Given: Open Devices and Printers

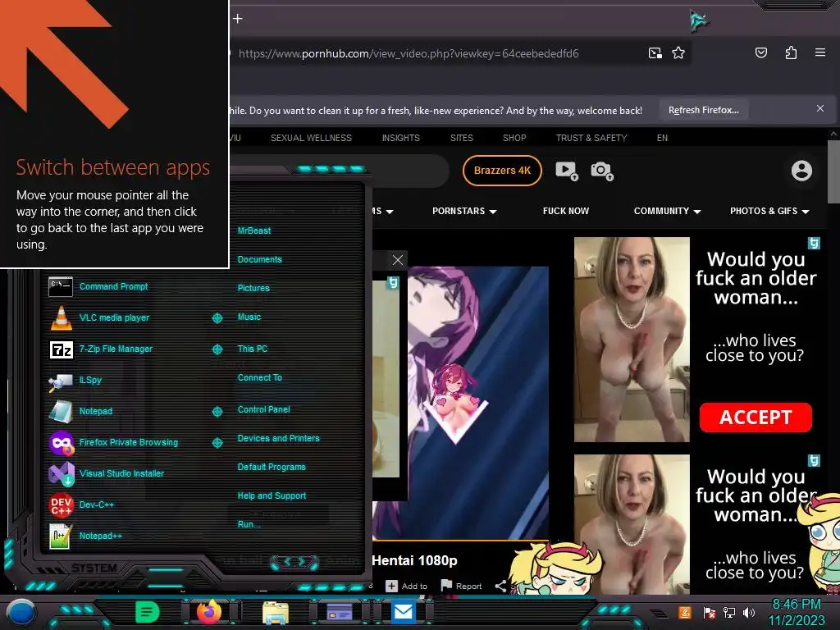Looking at the screenshot, I should point(278,438).
